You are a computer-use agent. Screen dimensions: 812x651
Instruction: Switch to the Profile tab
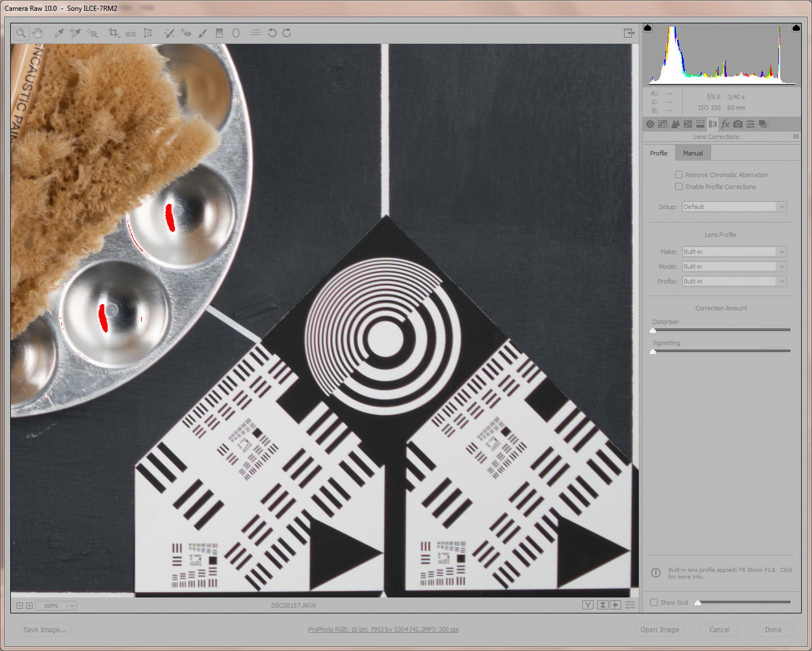[x=659, y=153]
